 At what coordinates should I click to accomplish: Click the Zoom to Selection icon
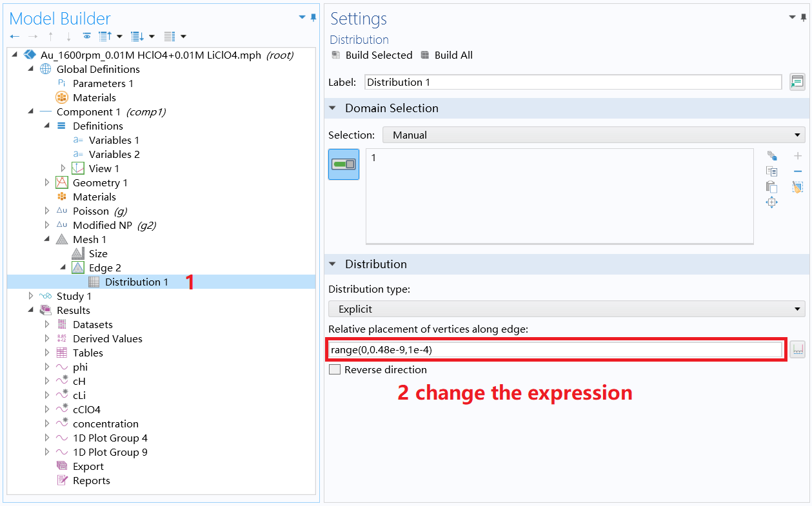(772, 202)
